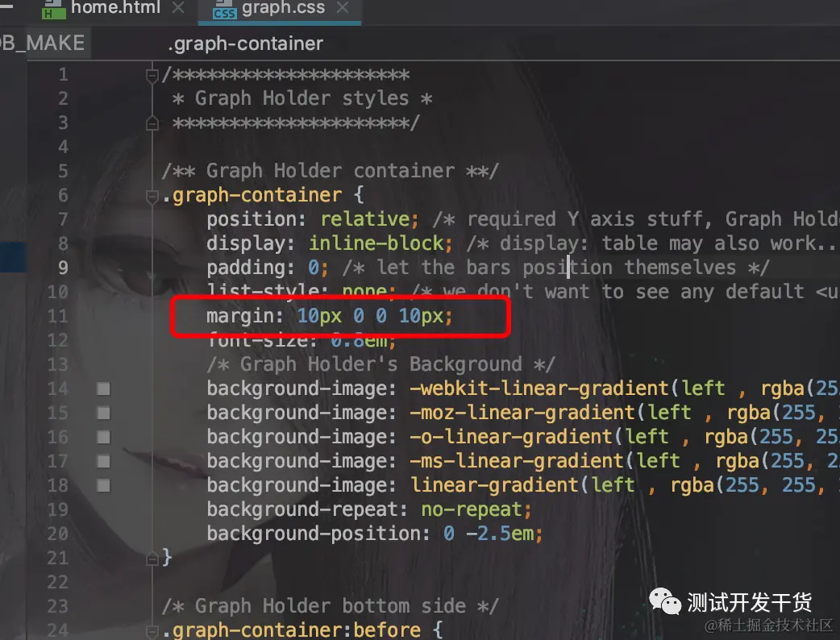Close the home.html tab

(x=178, y=7)
